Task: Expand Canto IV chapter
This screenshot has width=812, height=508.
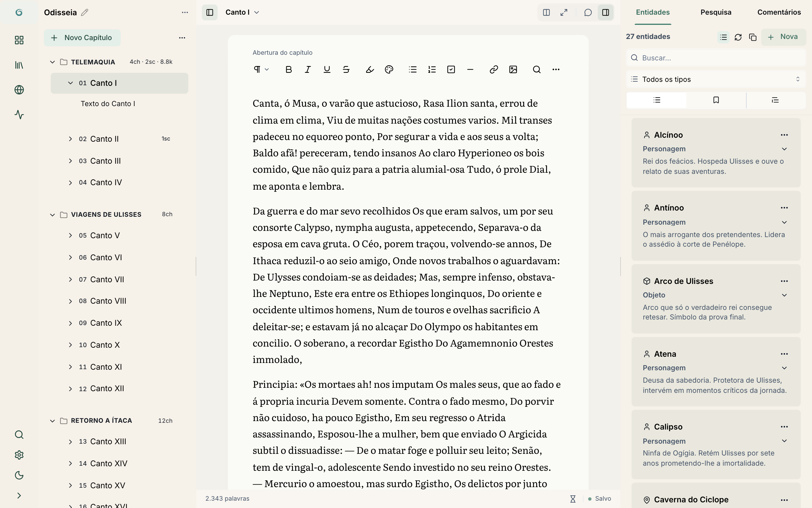Action: 70,182
